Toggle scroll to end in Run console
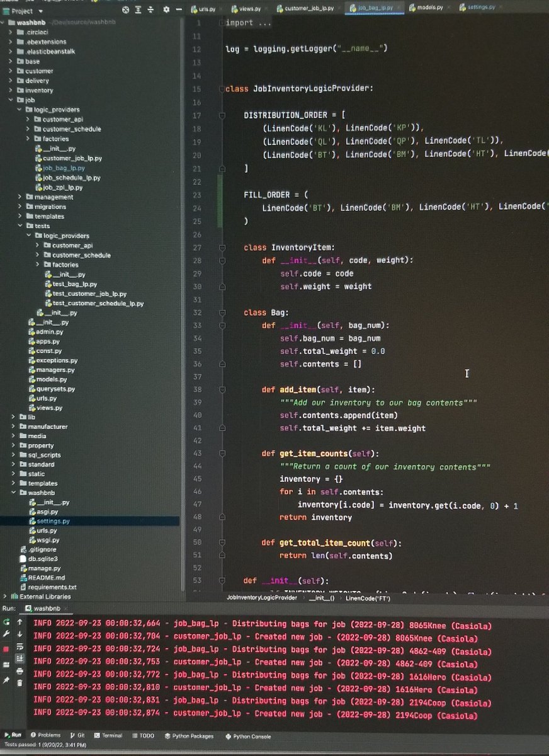 pos(20,658)
